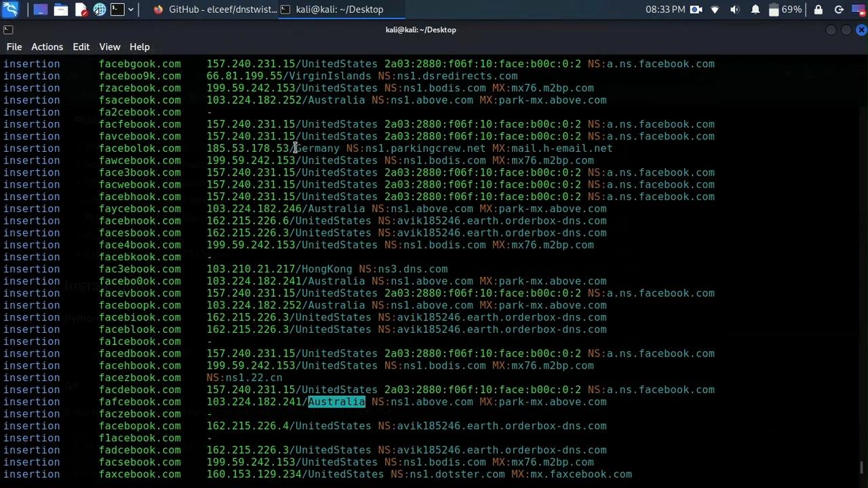The height and width of the screenshot is (488, 868).
Task: Open the Wi-Fi network icon in the tray
Action: (x=715, y=9)
